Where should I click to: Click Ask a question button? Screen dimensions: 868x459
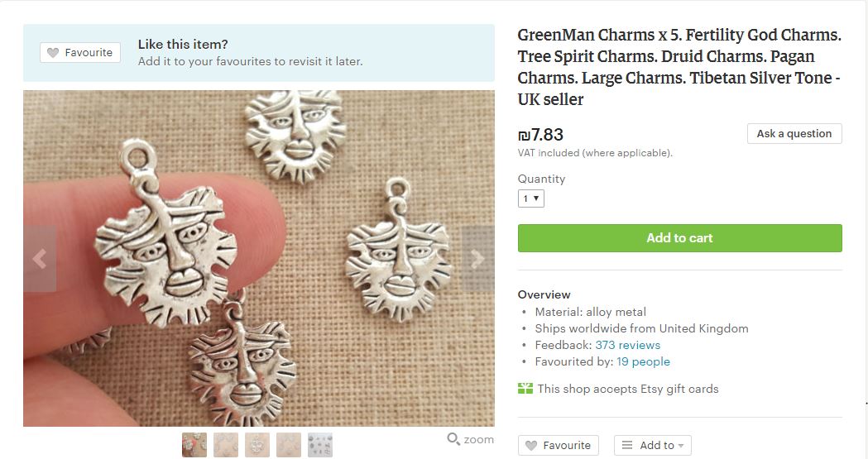[794, 134]
